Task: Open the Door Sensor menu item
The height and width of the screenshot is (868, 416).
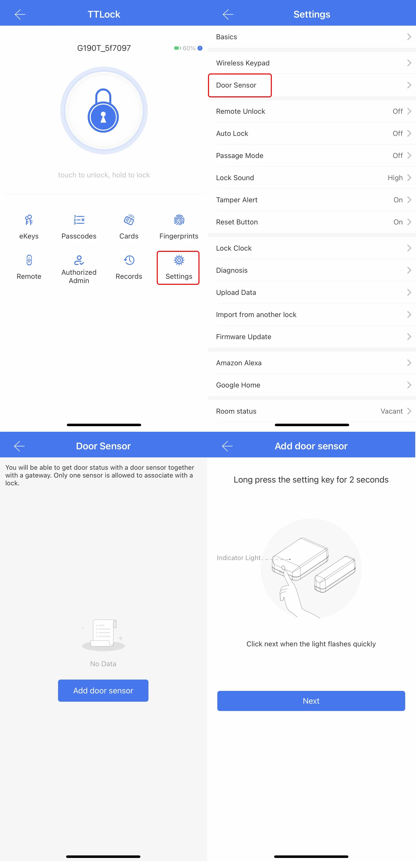Action: click(x=312, y=85)
